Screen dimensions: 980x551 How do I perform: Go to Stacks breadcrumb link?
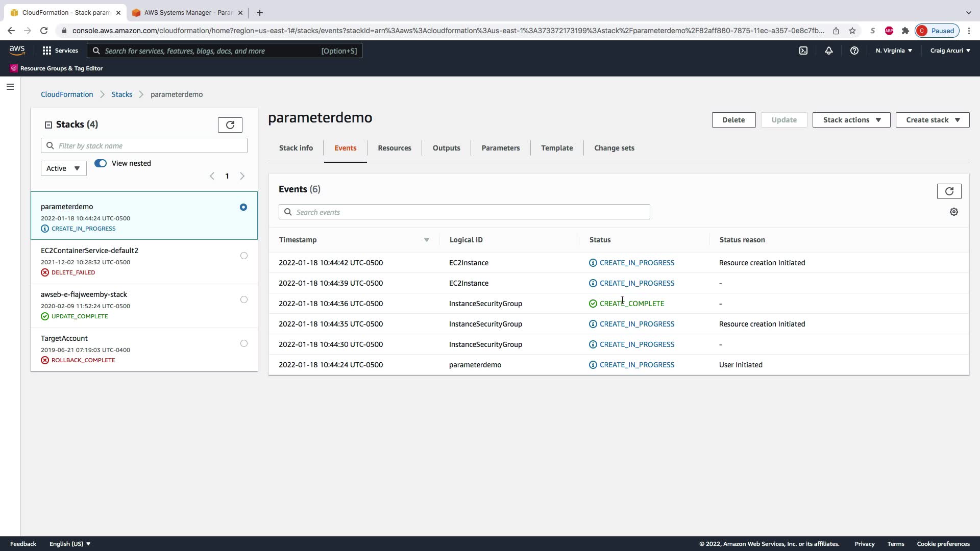[x=121, y=94]
